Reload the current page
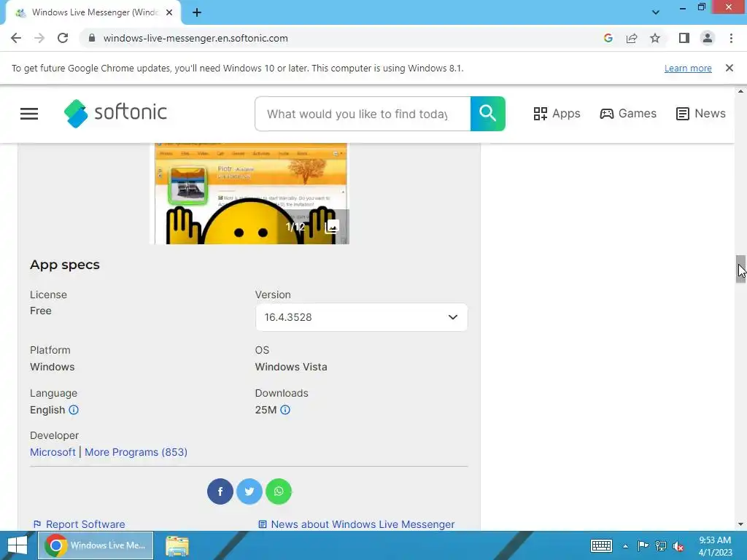Viewport: 747px width, 560px height. 63,38
